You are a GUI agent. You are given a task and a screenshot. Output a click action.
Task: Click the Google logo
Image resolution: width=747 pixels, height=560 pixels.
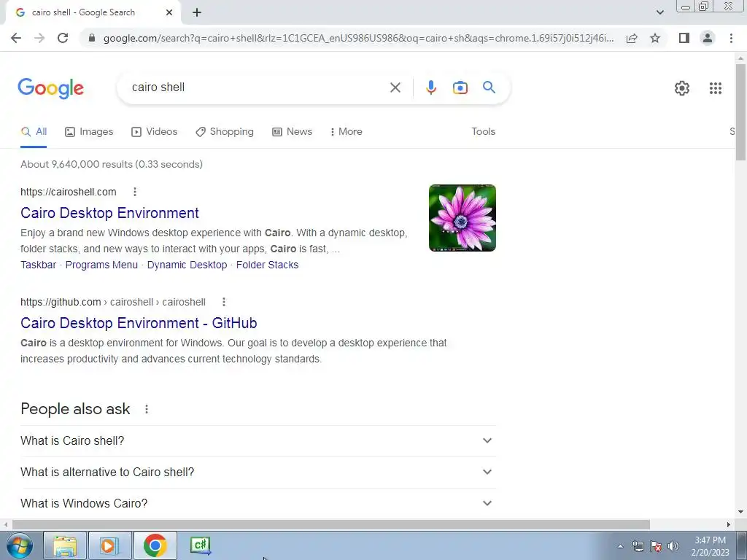(50, 88)
